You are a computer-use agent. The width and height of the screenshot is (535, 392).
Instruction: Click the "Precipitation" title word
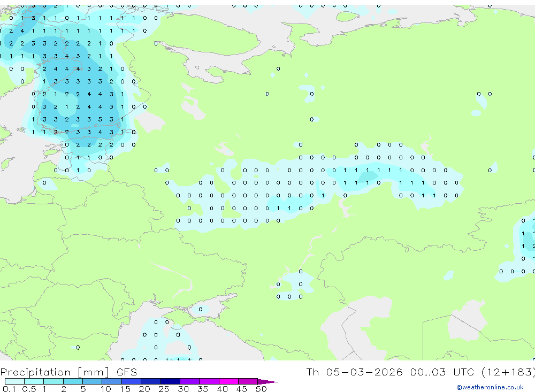pyautogui.click(x=35, y=372)
